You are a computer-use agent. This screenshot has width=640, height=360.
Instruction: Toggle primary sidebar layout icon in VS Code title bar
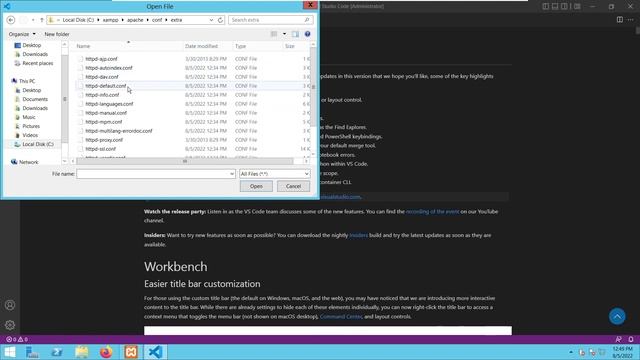pyautogui.click(x=546, y=6)
